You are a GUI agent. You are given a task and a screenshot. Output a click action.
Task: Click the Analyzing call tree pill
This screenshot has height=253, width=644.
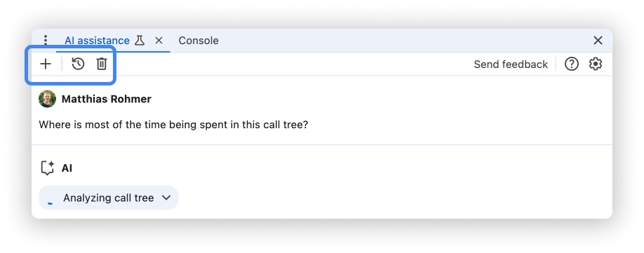109,198
